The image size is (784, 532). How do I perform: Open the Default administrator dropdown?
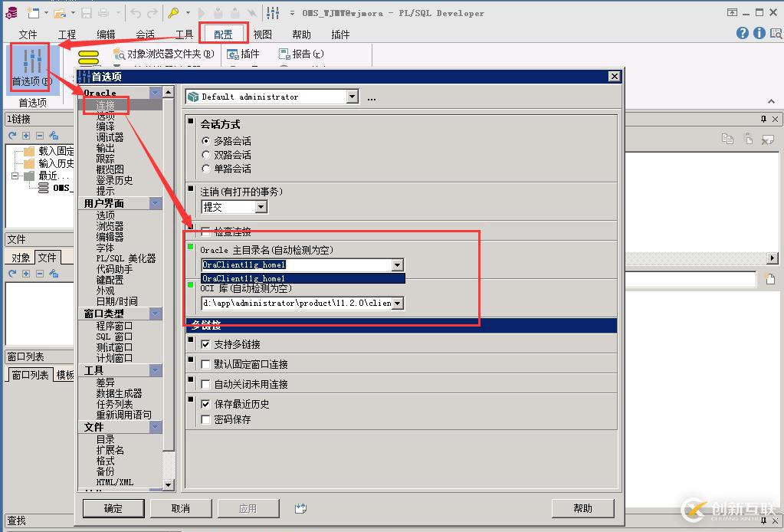click(x=353, y=97)
